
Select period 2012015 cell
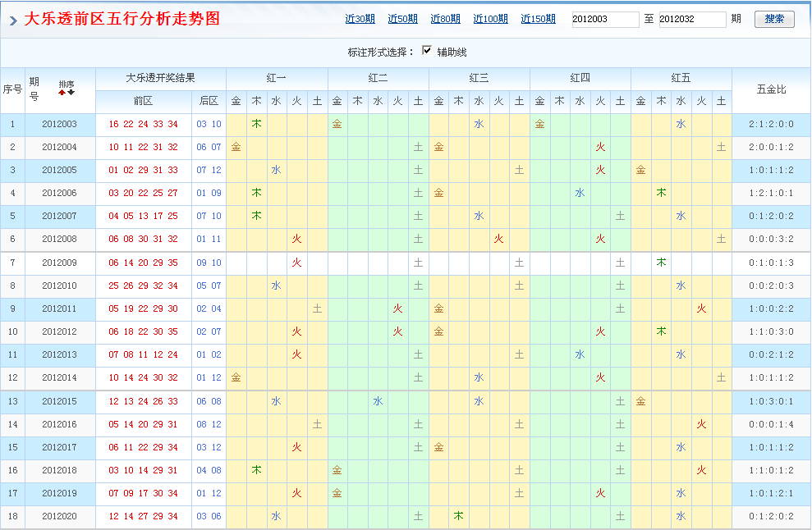tap(60, 402)
